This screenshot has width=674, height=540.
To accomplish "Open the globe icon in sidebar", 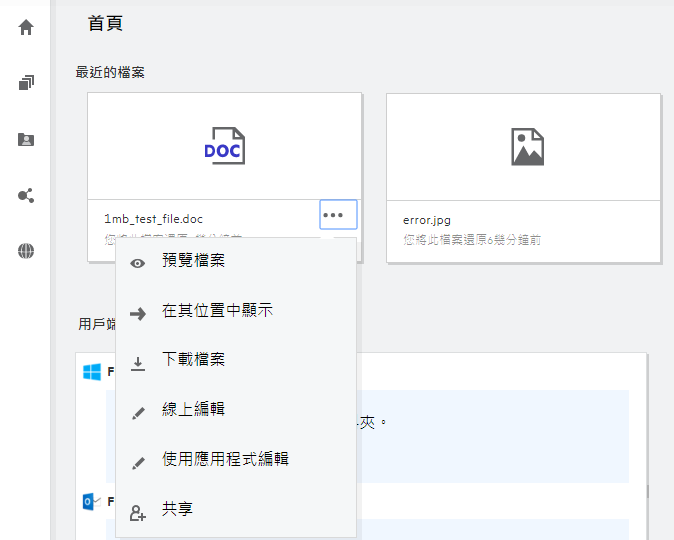I will point(26,251).
